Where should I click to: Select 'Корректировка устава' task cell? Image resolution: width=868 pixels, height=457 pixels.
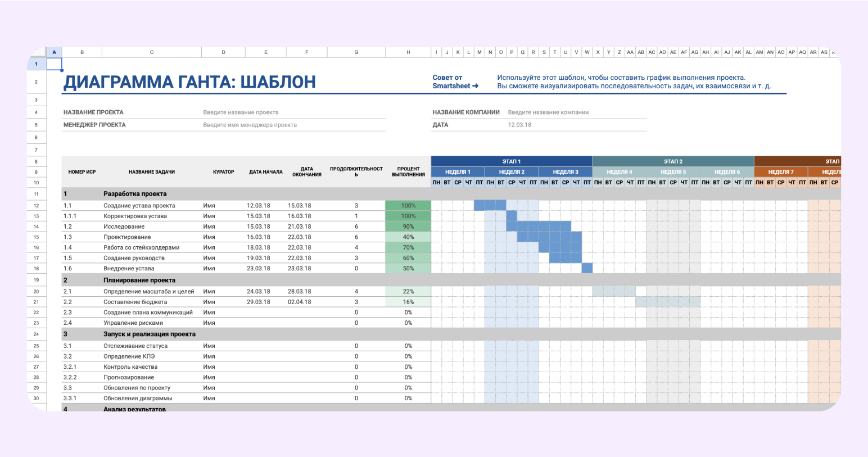[x=152, y=216]
